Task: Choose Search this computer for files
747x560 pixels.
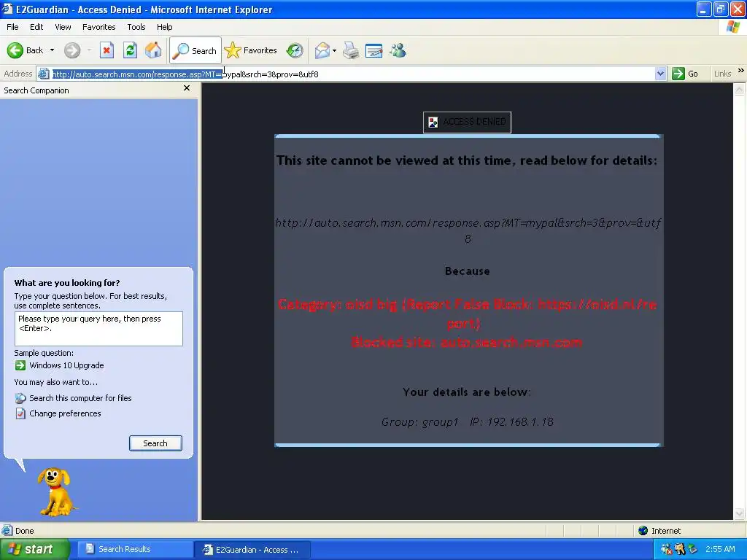Action: pos(80,398)
